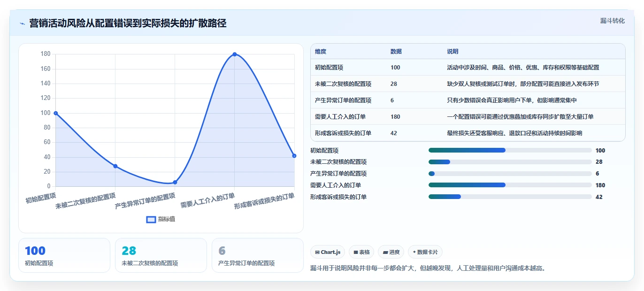The width and height of the screenshot is (644, 291).
Task: Click the 营销活动风险 page title
Action: [128, 23]
